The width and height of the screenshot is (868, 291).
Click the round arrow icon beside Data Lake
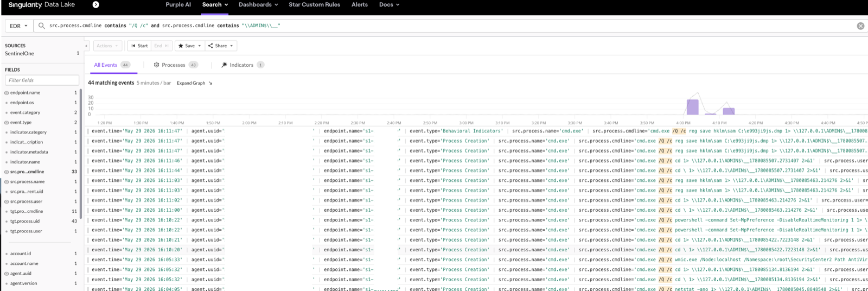(x=95, y=5)
